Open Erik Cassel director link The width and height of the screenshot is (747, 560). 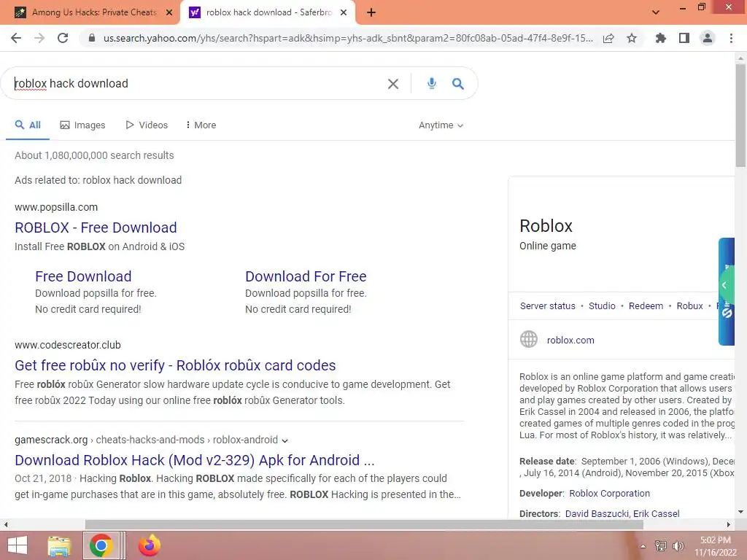[656, 514]
